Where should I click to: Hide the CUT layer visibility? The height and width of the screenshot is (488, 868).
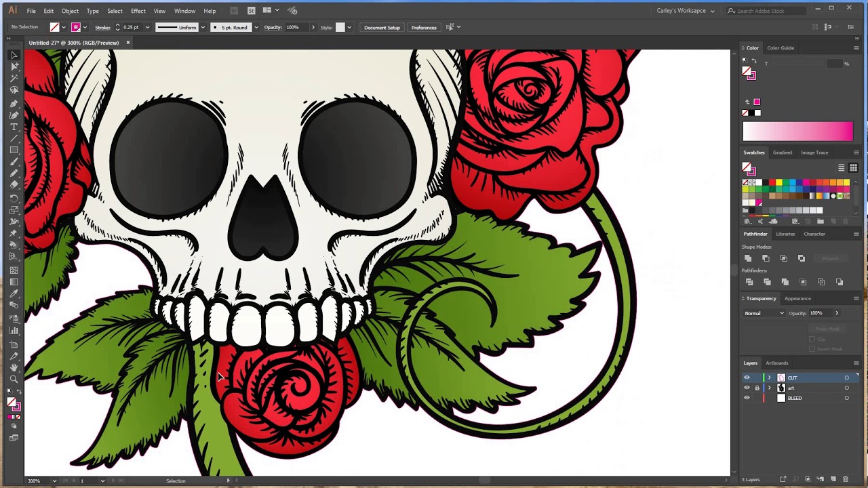click(x=747, y=378)
